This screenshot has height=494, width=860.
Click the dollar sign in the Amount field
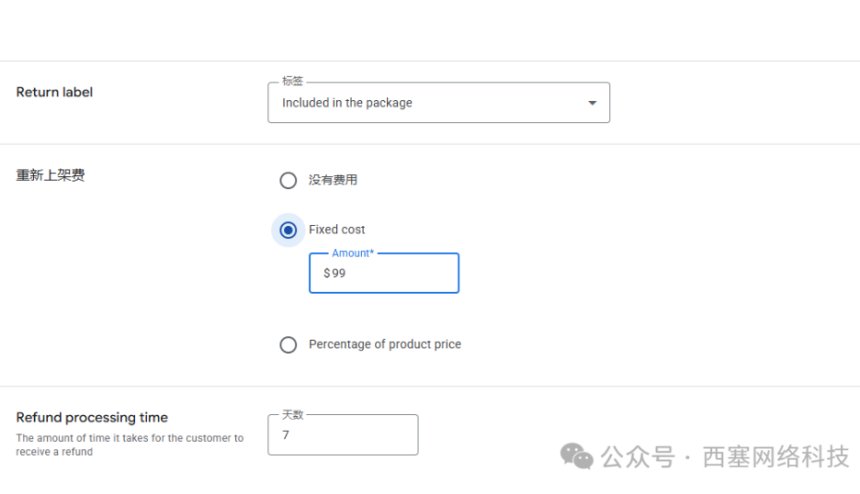[326, 273]
